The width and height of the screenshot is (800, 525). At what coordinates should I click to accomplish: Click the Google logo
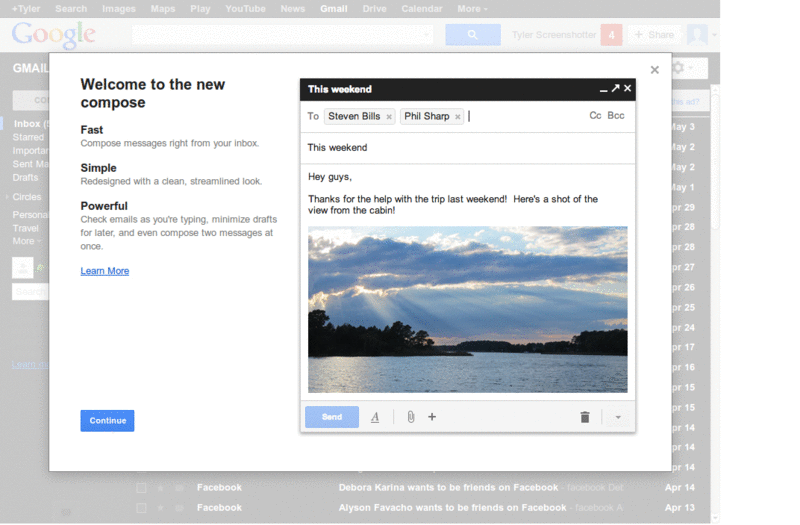point(54,35)
